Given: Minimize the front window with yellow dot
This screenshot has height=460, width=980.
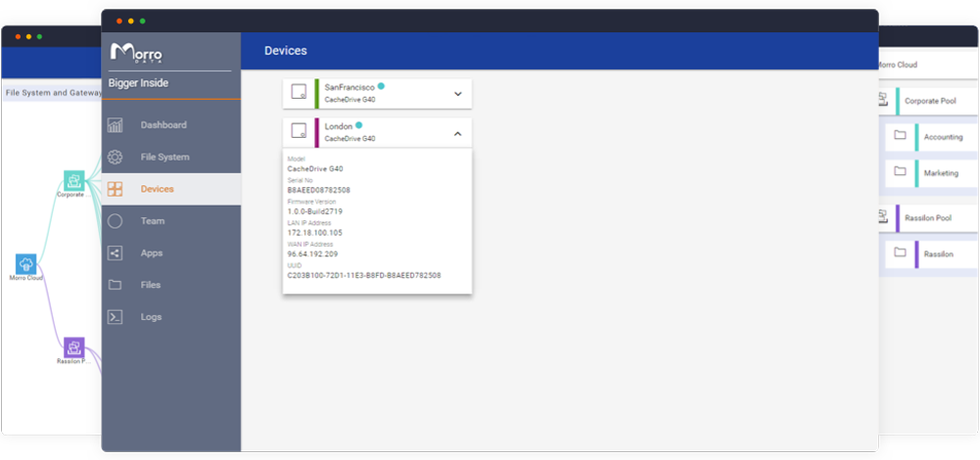Looking at the screenshot, I should (x=130, y=22).
